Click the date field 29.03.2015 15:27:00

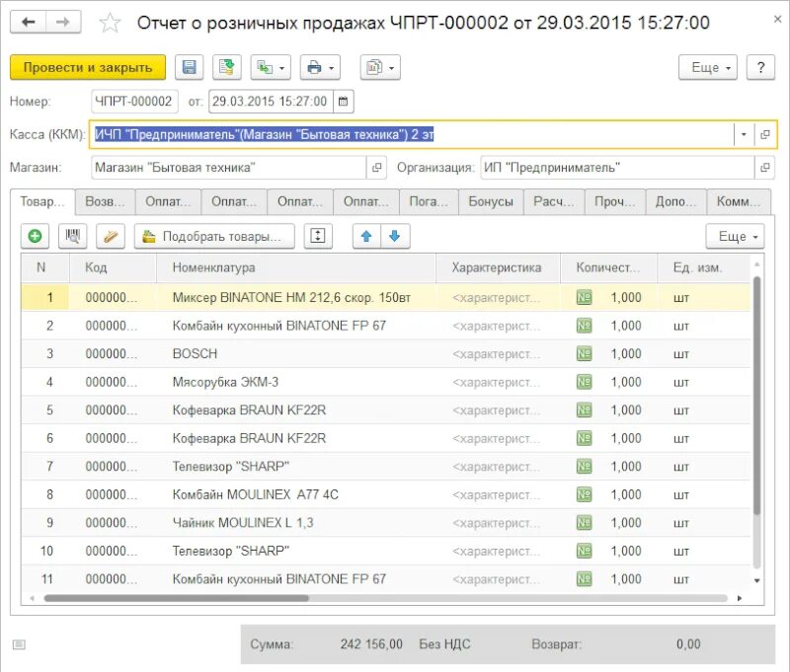tap(271, 102)
